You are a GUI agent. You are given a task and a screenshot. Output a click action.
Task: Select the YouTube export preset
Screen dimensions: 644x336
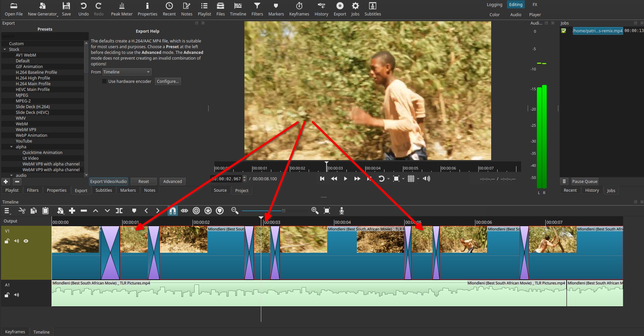pos(24,141)
